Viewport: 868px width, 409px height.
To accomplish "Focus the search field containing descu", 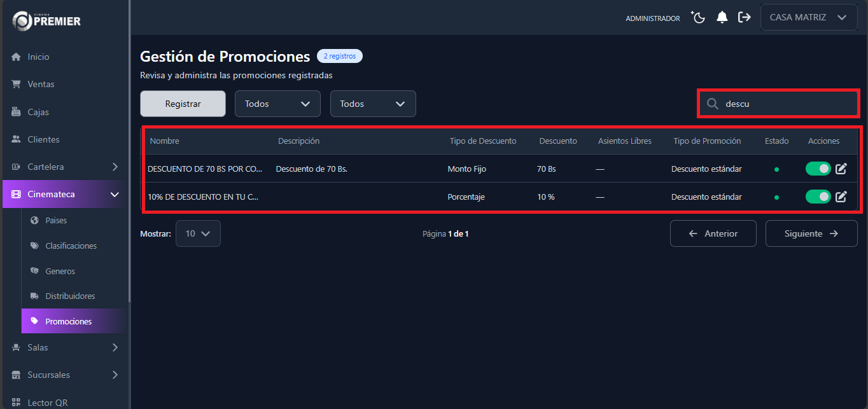I will click(786, 104).
